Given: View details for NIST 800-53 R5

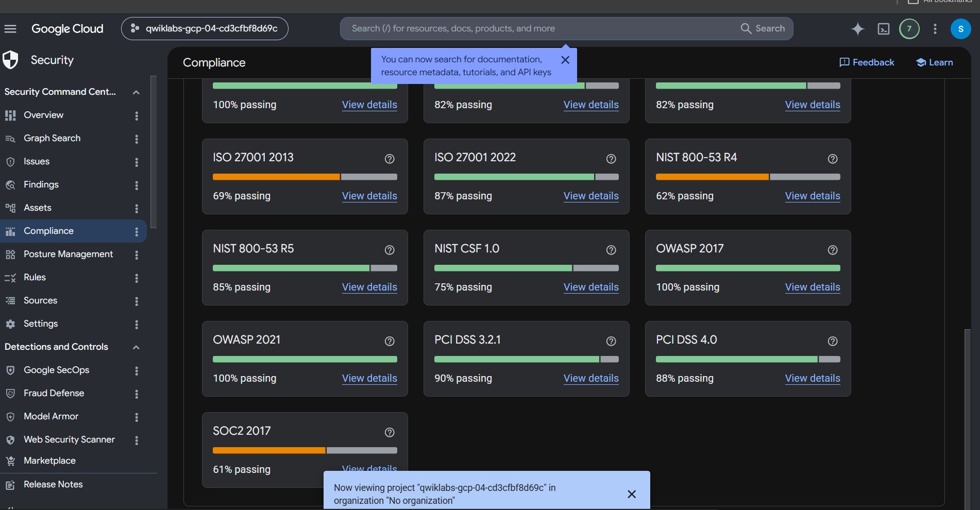Looking at the screenshot, I should pyautogui.click(x=369, y=287).
